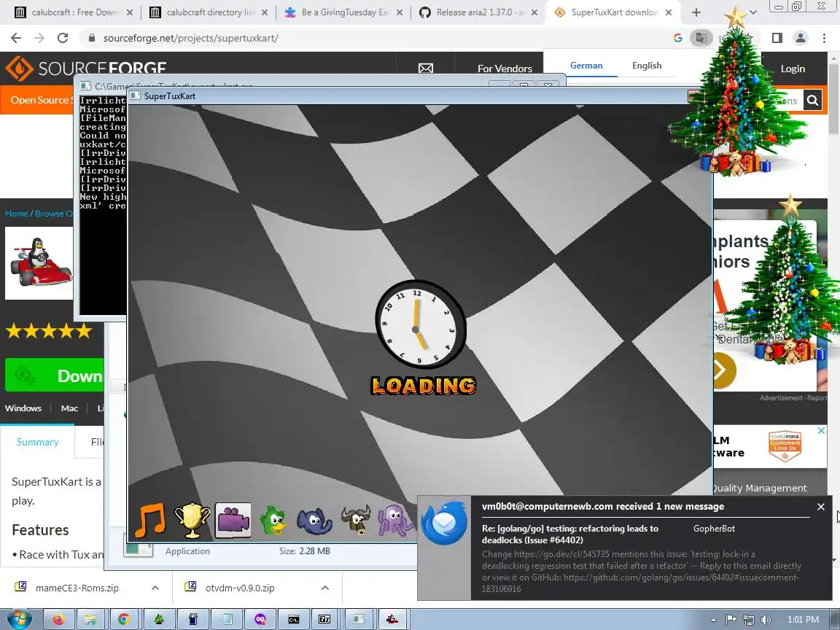Dismiss the Thunderbird new message notification
The width and height of the screenshot is (840, 630).
pos(821,507)
